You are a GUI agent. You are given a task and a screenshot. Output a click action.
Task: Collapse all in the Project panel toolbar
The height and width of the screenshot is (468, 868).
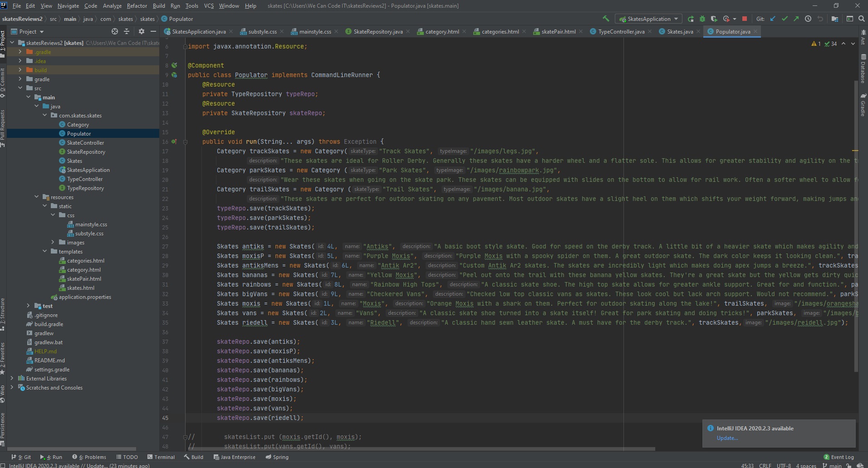point(127,31)
